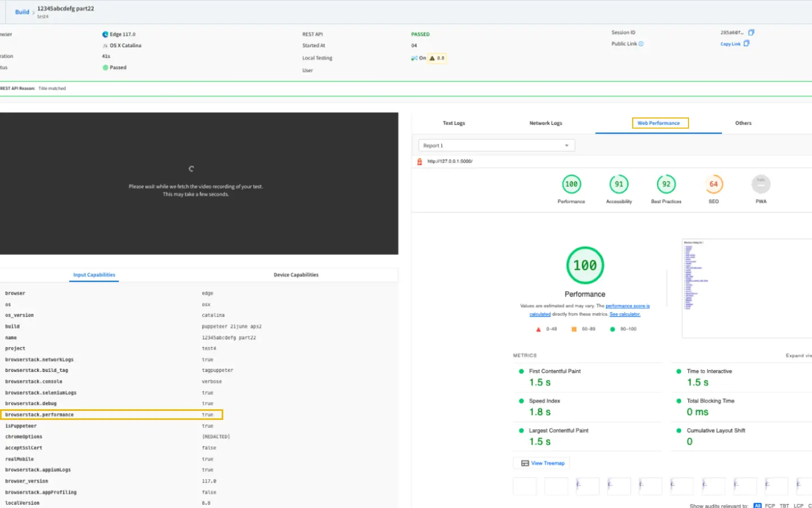Jump to the Best Practices score gauge
The image size is (812, 508).
pyautogui.click(x=666, y=184)
